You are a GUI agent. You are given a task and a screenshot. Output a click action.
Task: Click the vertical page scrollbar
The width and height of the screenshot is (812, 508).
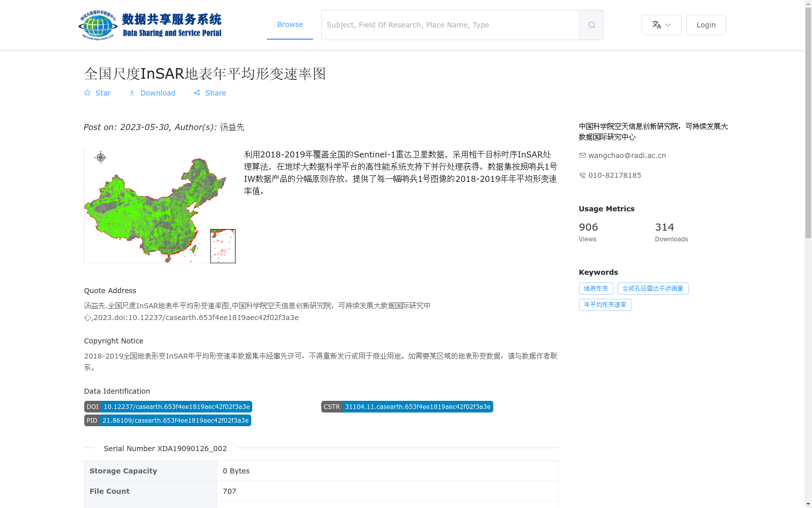[x=808, y=123]
